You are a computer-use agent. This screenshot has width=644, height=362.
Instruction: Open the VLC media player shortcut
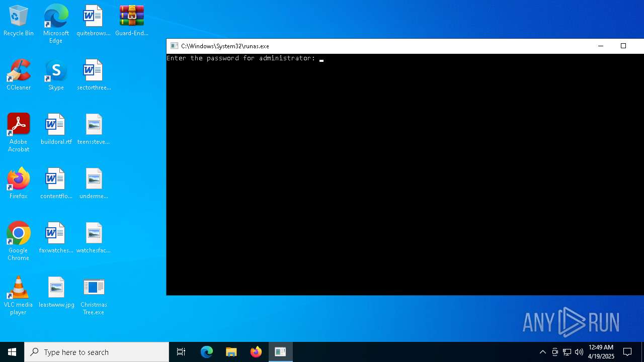coord(19,296)
